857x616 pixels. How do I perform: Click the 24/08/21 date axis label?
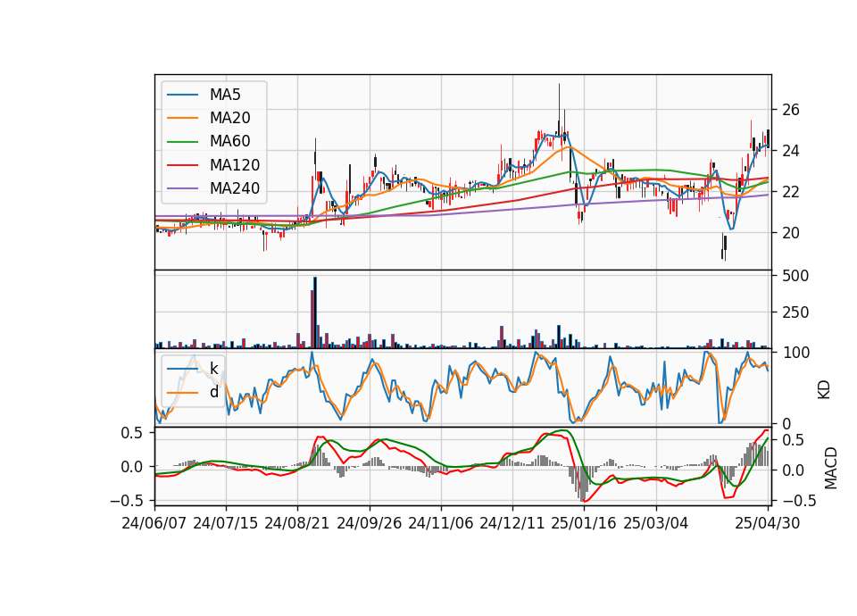pyautogui.click(x=297, y=523)
